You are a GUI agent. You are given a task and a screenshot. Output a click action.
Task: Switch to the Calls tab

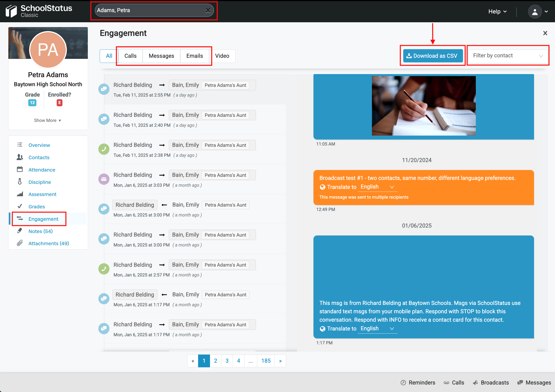[130, 56]
